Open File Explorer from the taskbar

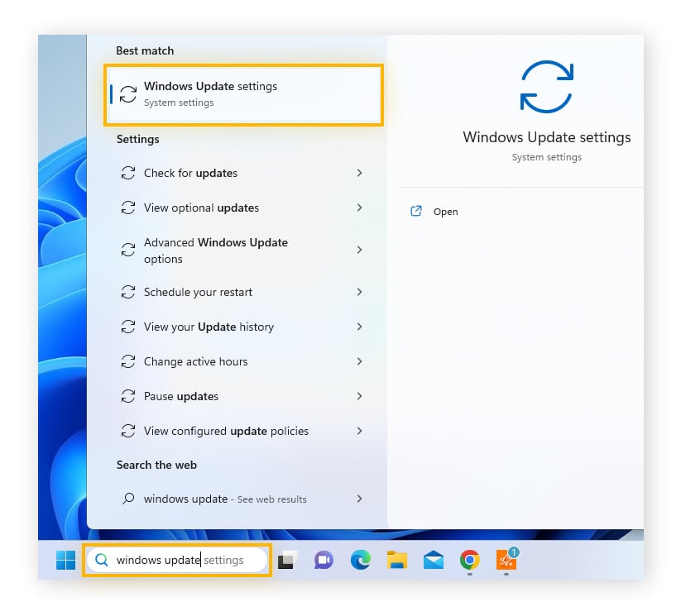(x=397, y=560)
